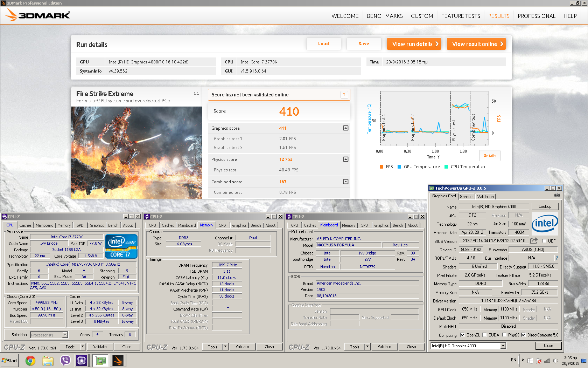The width and height of the screenshot is (588, 368).
Task: Take GPU-Z screenshot with camera icon
Action: [x=557, y=195]
